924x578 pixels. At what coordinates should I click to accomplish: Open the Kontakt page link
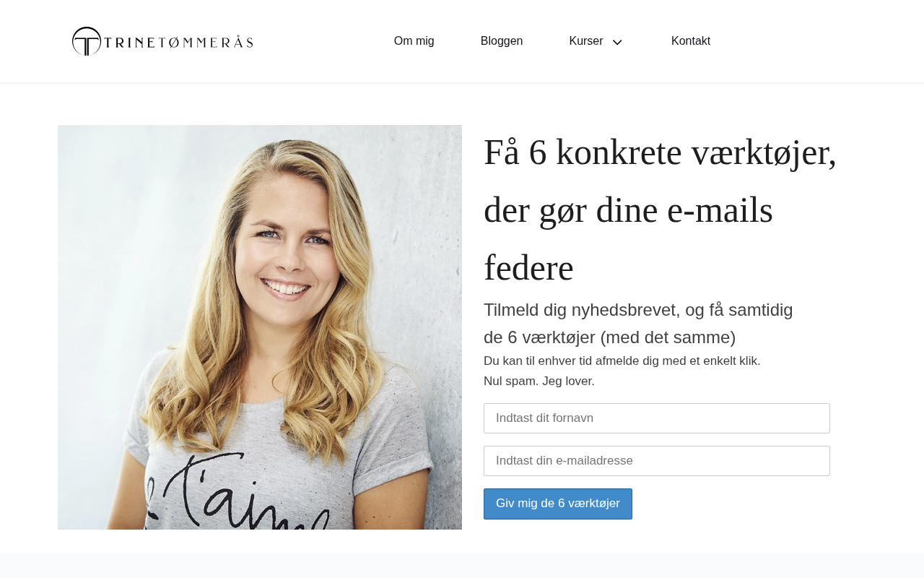[x=691, y=41]
